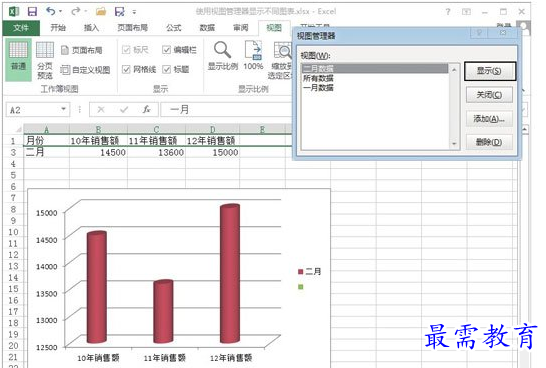Cancel formula entry with X icon
The image size is (546, 368).
(101, 110)
